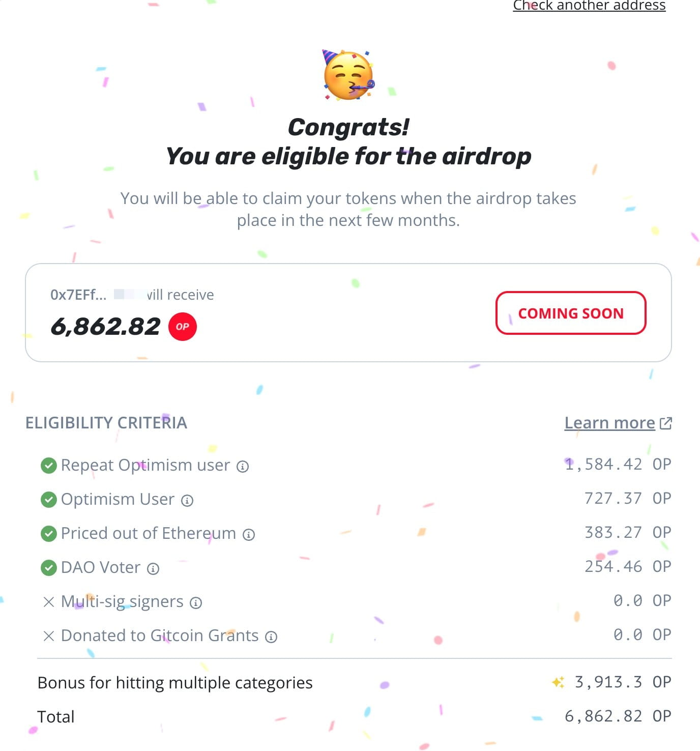Image resolution: width=700 pixels, height=751 pixels.
Task: Click the X mark beside Multi-sig signers
Action: pos(49,602)
